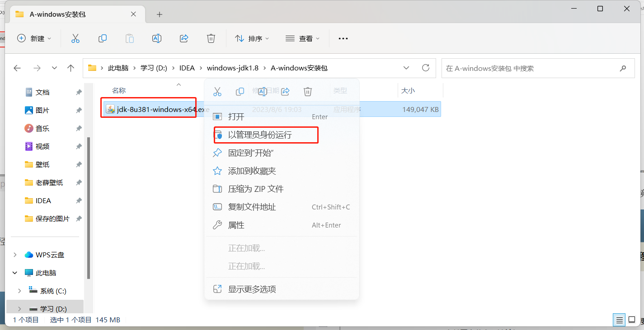This screenshot has width=644, height=330.
Task: Refresh the current folder view
Action: coord(425,68)
